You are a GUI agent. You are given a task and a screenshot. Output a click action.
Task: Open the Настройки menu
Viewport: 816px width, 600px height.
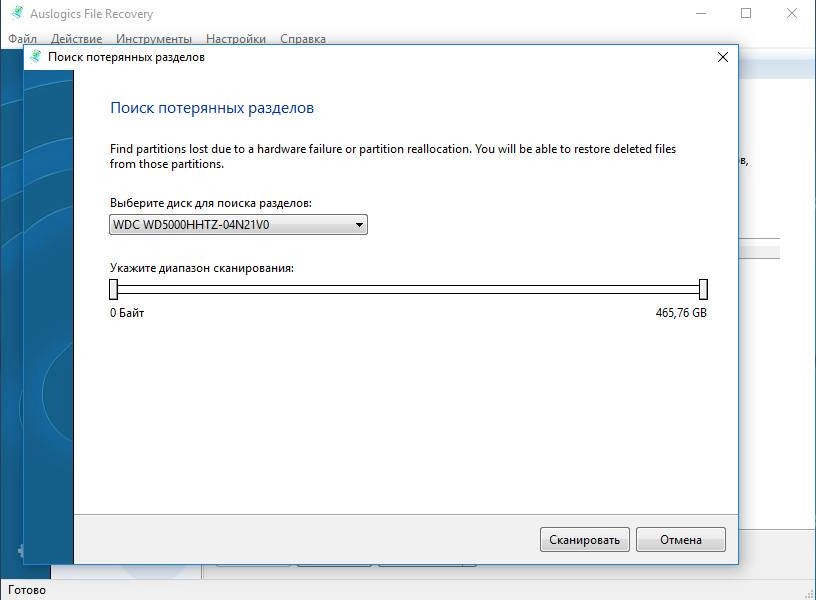tap(236, 39)
